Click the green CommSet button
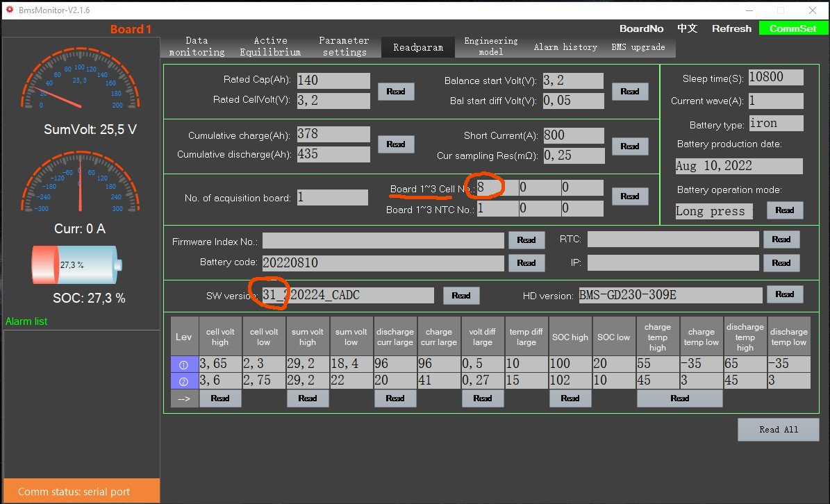Viewport: 830px width, 504px height. [792, 28]
